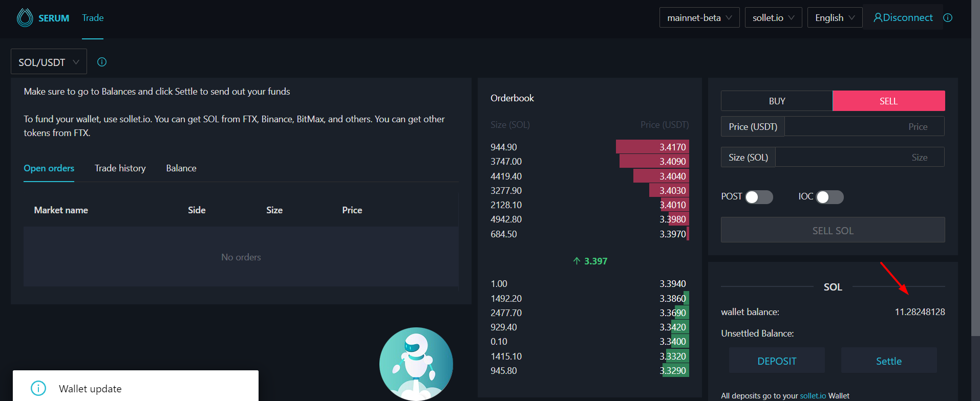
Task: Select ask price 3.3980 in orderbook
Action: coord(673,219)
